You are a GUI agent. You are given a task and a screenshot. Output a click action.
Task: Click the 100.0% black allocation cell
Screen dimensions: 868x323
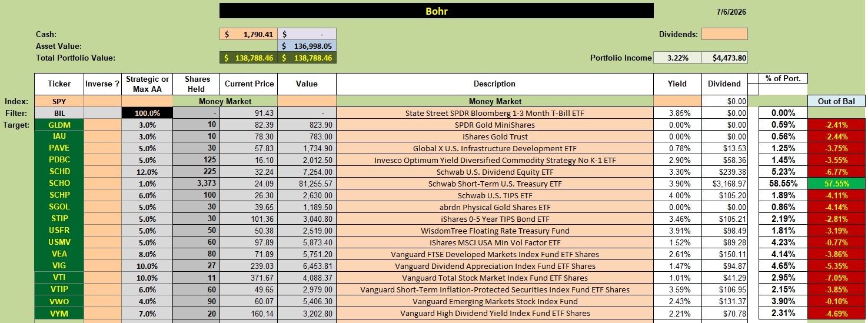tap(147, 113)
